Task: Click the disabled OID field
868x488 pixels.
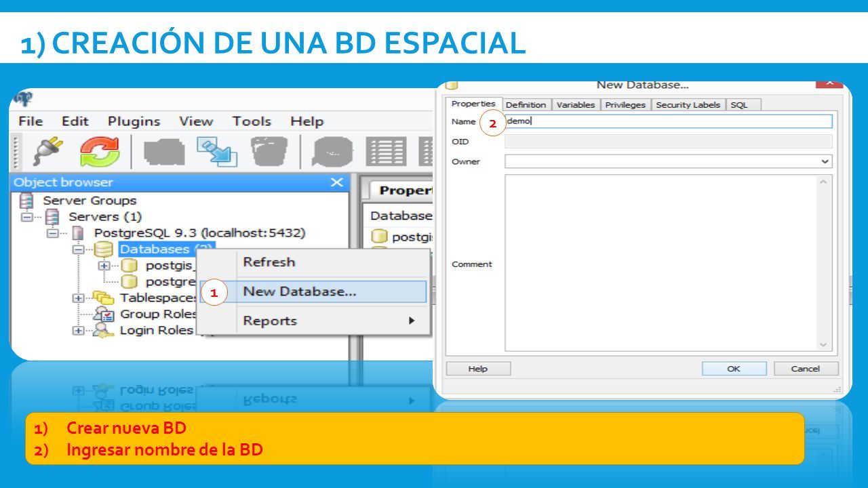Action: [x=669, y=142]
